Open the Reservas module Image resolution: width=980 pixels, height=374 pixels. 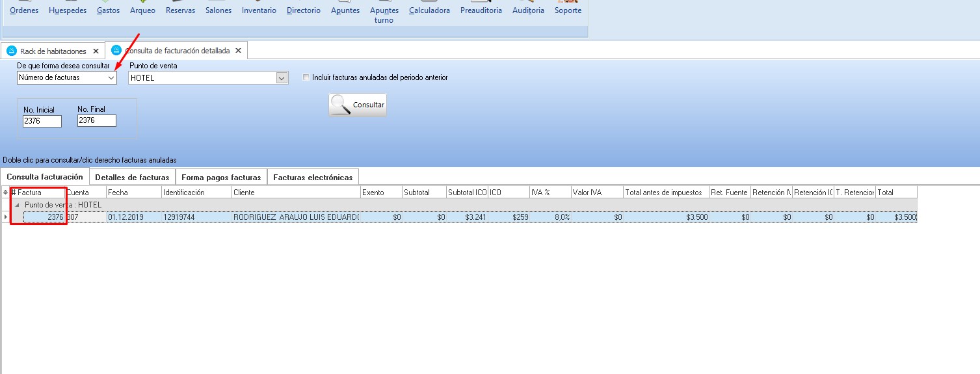click(180, 10)
